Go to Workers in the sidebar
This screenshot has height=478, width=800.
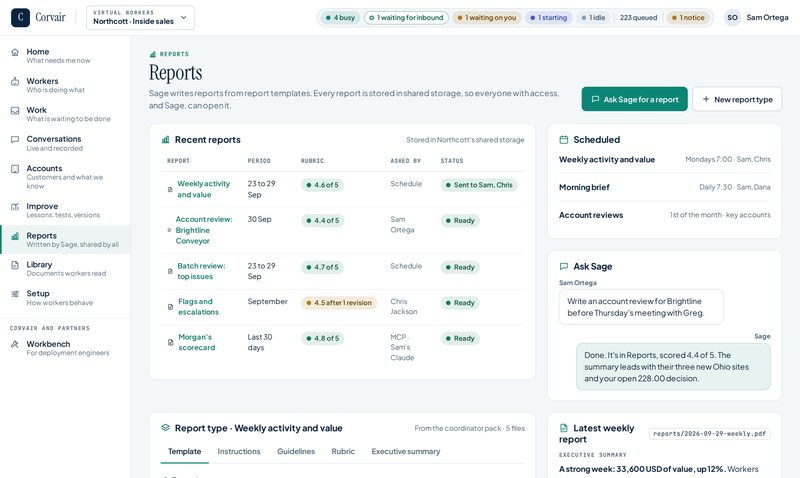tap(65, 85)
